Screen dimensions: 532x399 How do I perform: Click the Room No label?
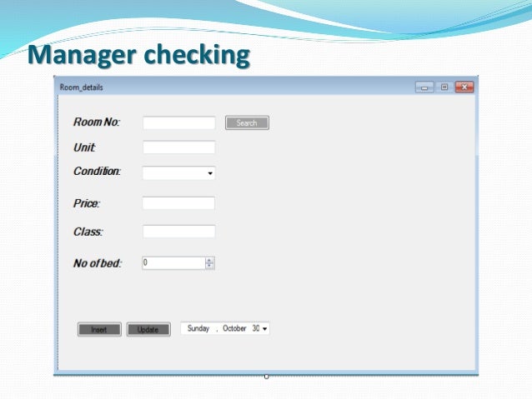coord(97,122)
